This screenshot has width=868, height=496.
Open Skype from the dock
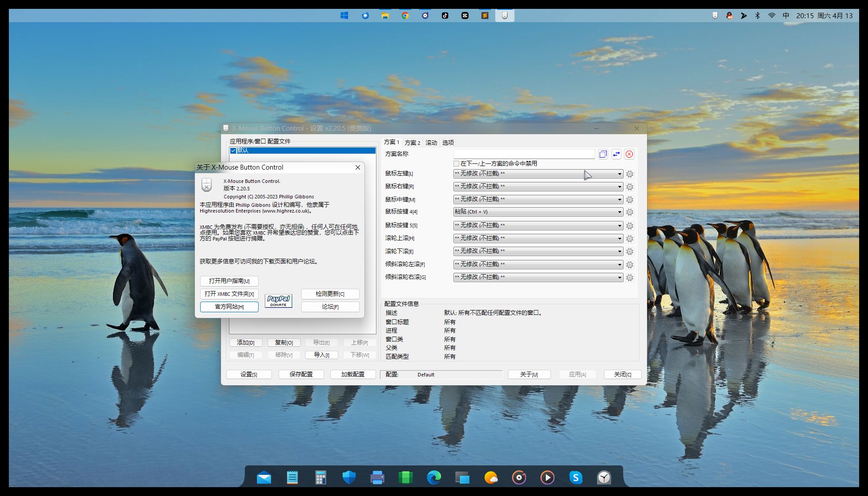576,477
